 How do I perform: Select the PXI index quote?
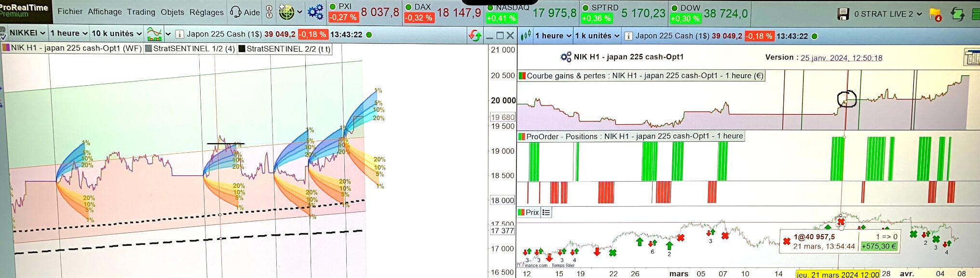click(364, 12)
